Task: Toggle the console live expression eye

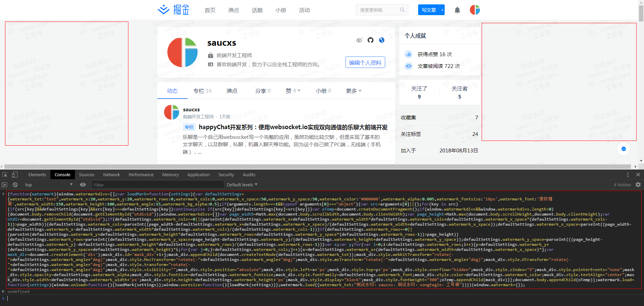Action: point(83,185)
